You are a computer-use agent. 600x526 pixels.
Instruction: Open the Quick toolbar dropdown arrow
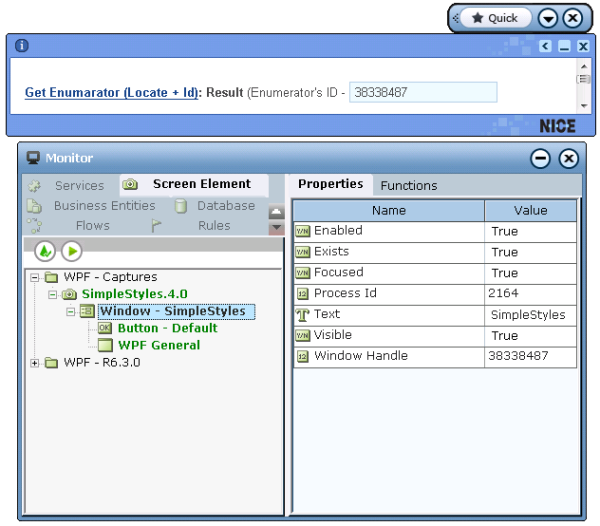click(548, 18)
